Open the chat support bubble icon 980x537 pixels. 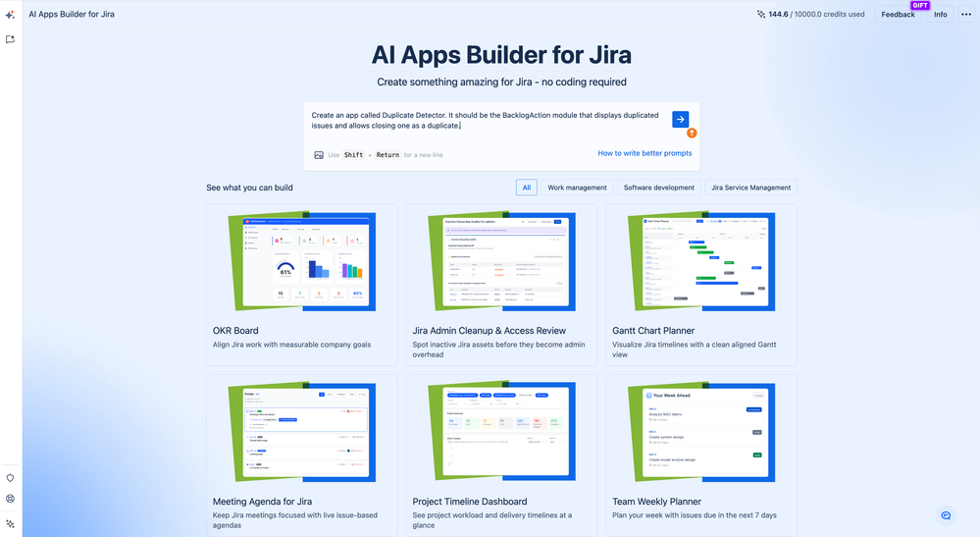tap(946, 515)
